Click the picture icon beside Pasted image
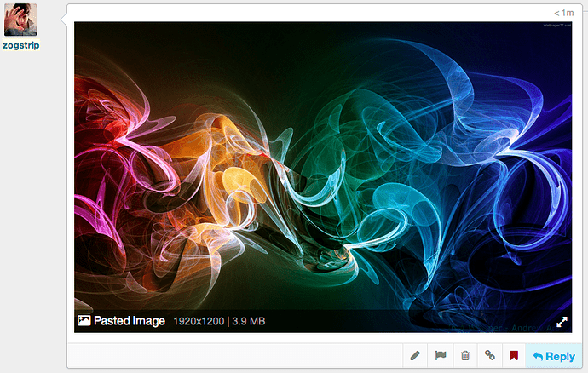Image resolution: width=588 pixels, height=373 pixels. point(84,321)
